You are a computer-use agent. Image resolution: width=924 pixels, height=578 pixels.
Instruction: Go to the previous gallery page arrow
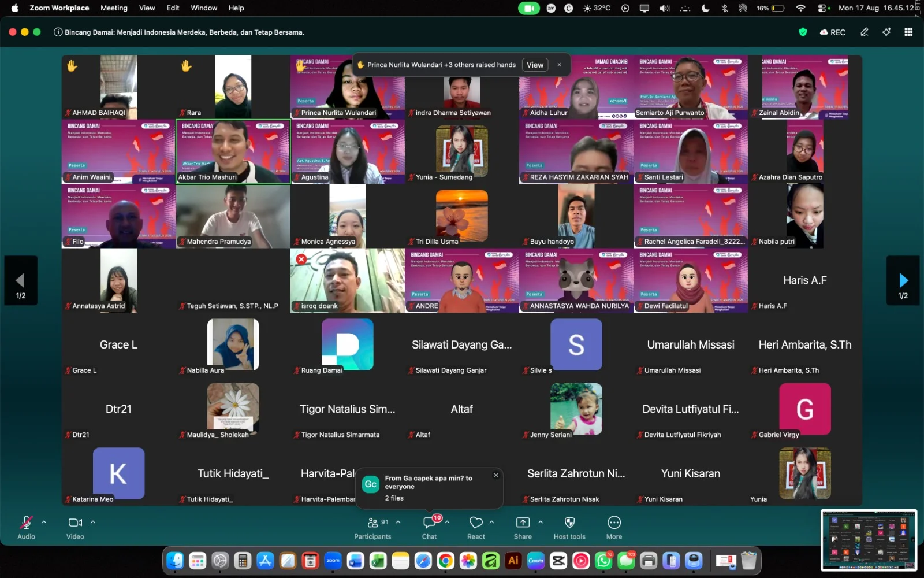[21, 280]
